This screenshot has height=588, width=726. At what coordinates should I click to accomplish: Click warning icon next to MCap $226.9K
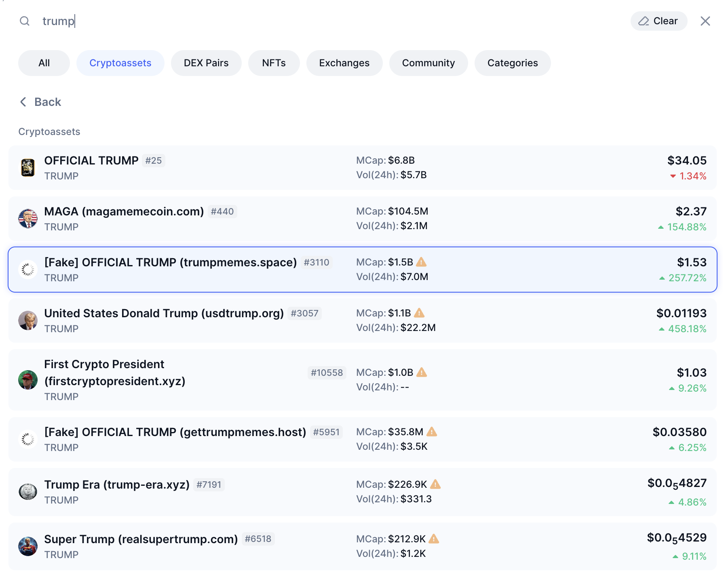pyautogui.click(x=435, y=484)
